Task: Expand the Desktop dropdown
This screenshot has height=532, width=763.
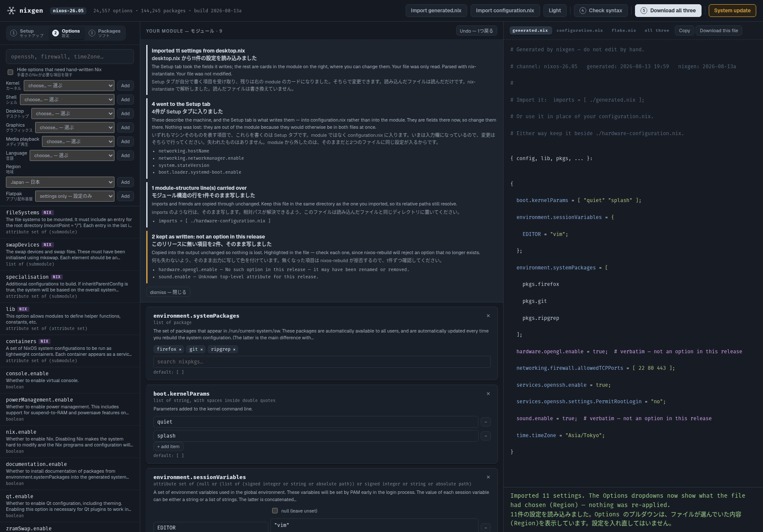Action: (73, 114)
